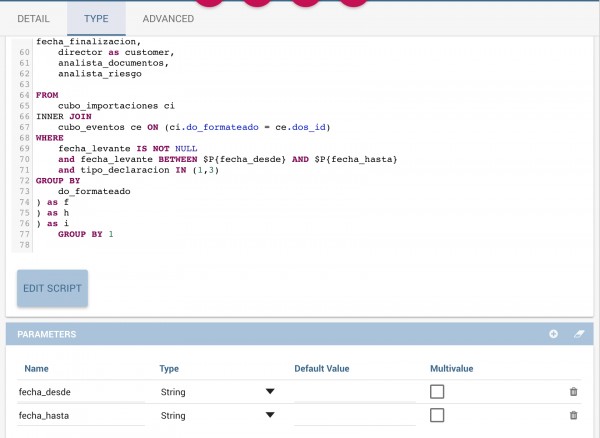This screenshot has height=438, width=600.
Task: Click the FROM keyword in script
Action: coord(47,95)
